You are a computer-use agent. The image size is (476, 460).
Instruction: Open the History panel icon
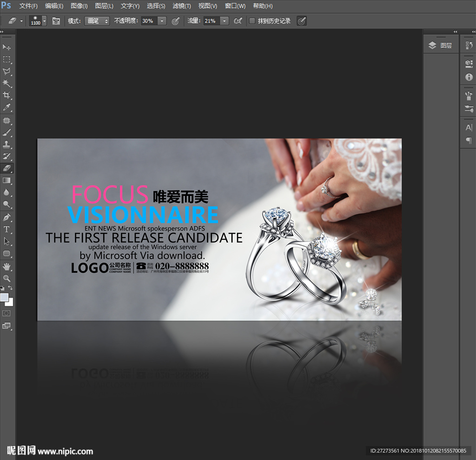tap(469, 46)
